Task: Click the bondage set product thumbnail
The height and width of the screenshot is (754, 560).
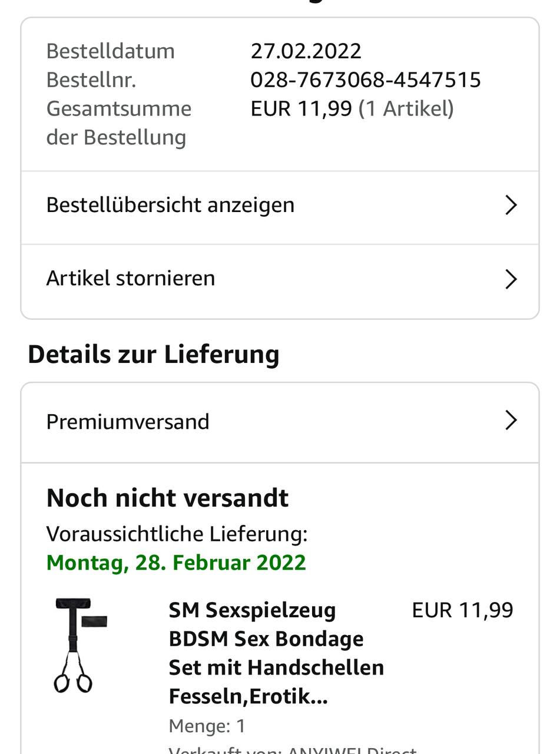Action: pyautogui.click(x=80, y=644)
